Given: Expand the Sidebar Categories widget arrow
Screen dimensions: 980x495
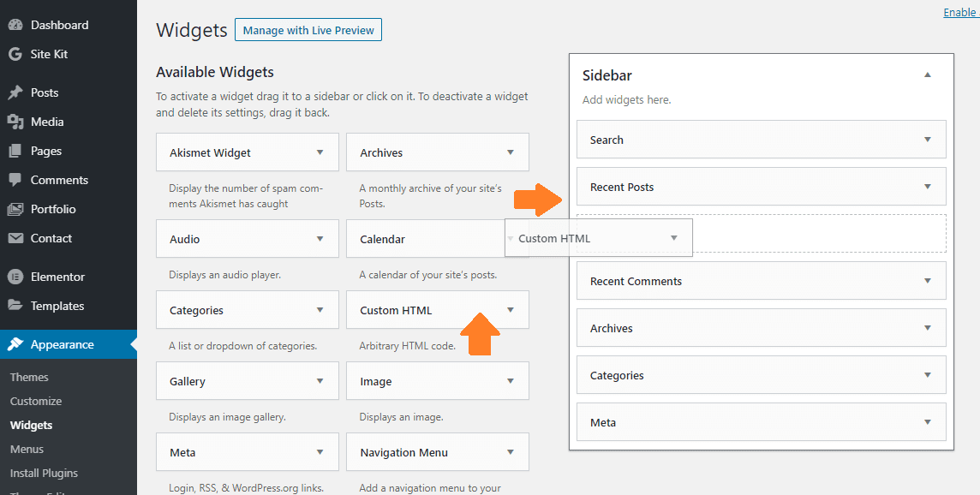Looking at the screenshot, I should click(928, 375).
